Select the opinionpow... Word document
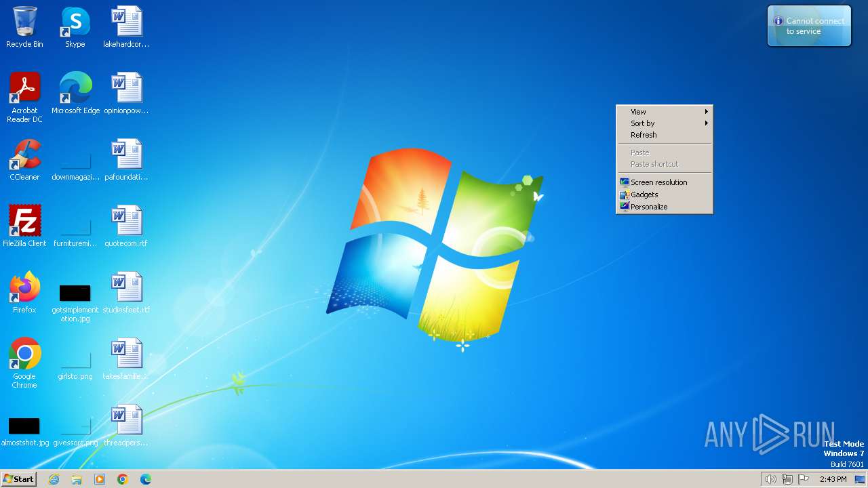Screen dimensions: 868x488 point(126,94)
